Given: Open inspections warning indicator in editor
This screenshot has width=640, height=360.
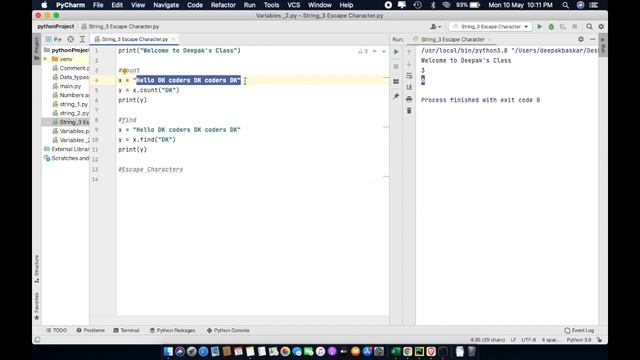Looking at the screenshot, I should pyautogui.click(x=363, y=51).
